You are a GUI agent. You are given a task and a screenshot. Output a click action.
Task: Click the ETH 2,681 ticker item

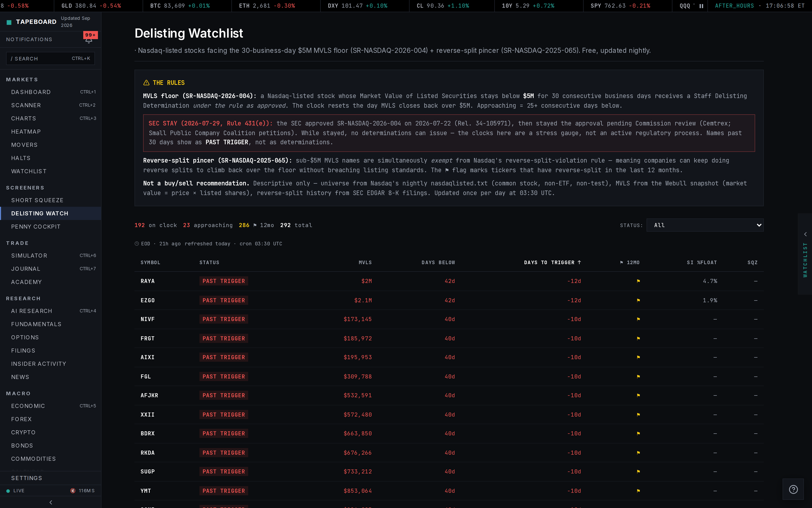pyautogui.click(x=267, y=6)
